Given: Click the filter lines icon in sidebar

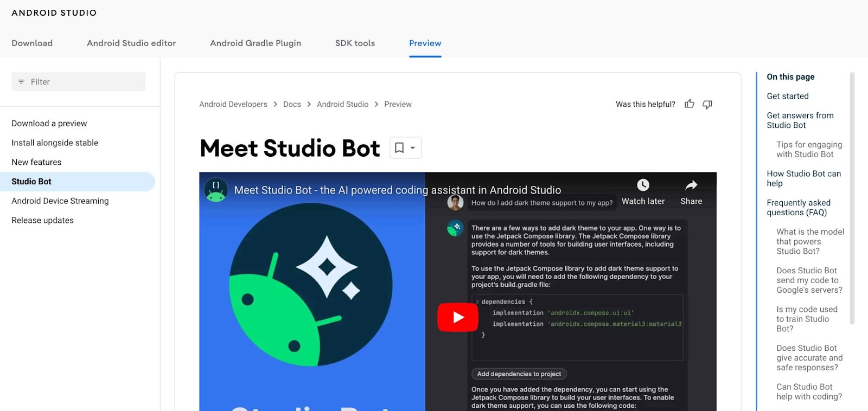Looking at the screenshot, I should click(x=21, y=82).
